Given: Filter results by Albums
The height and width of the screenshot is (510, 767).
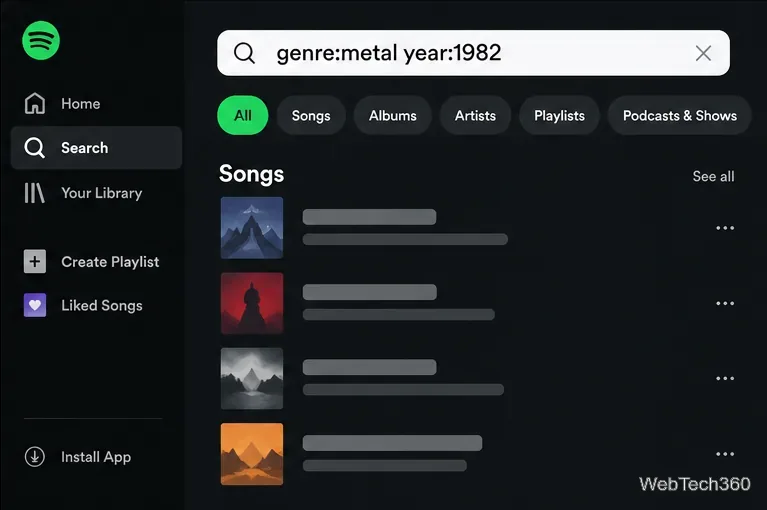Looking at the screenshot, I should [393, 115].
